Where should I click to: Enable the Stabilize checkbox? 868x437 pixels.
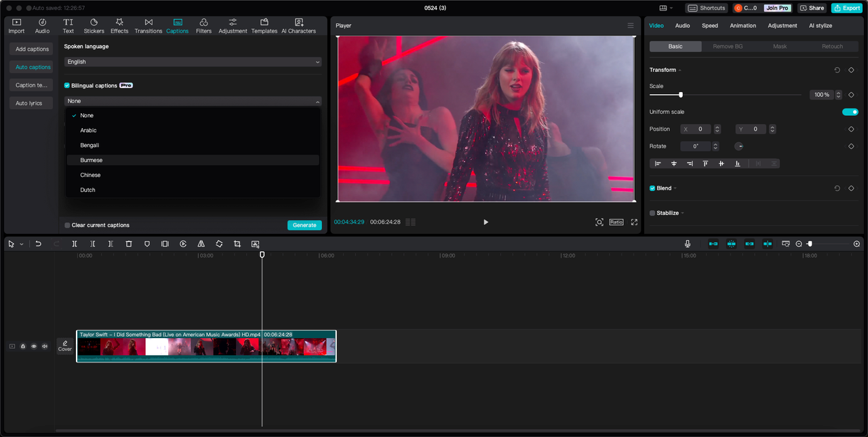[x=652, y=213]
